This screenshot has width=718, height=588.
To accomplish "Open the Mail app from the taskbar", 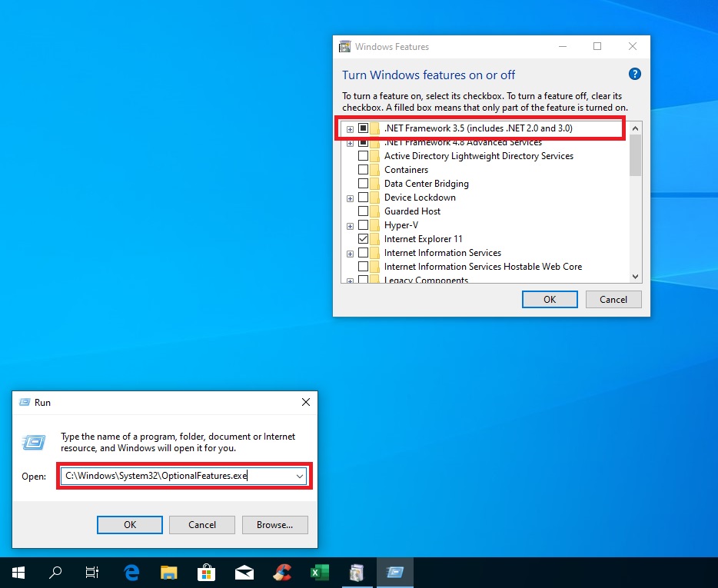I will pos(244,573).
